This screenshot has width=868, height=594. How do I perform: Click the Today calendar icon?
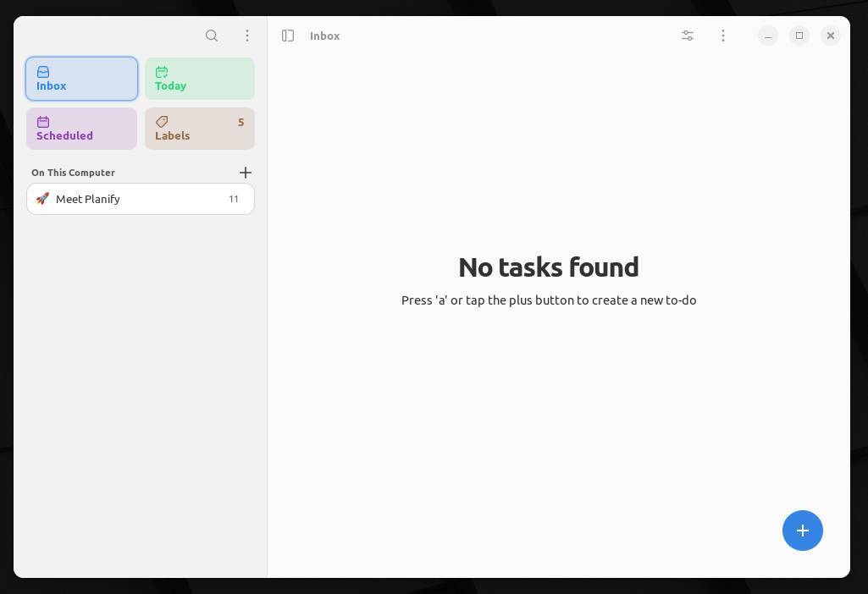pos(162,72)
